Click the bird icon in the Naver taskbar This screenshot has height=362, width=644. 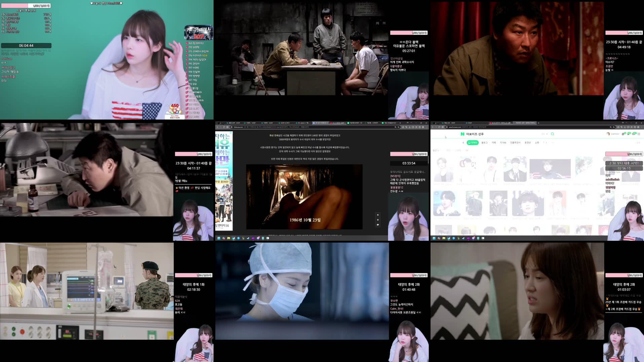449,238
